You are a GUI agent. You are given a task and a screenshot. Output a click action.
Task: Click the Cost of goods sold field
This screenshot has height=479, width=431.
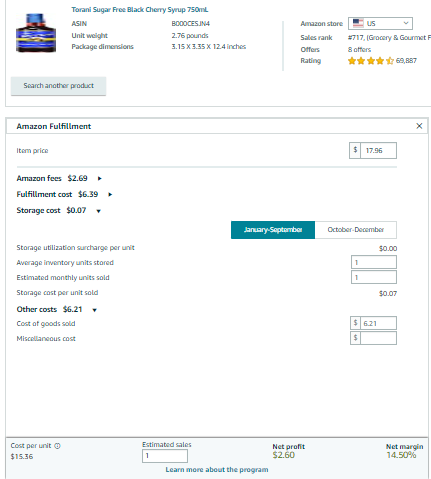(378, 323)
